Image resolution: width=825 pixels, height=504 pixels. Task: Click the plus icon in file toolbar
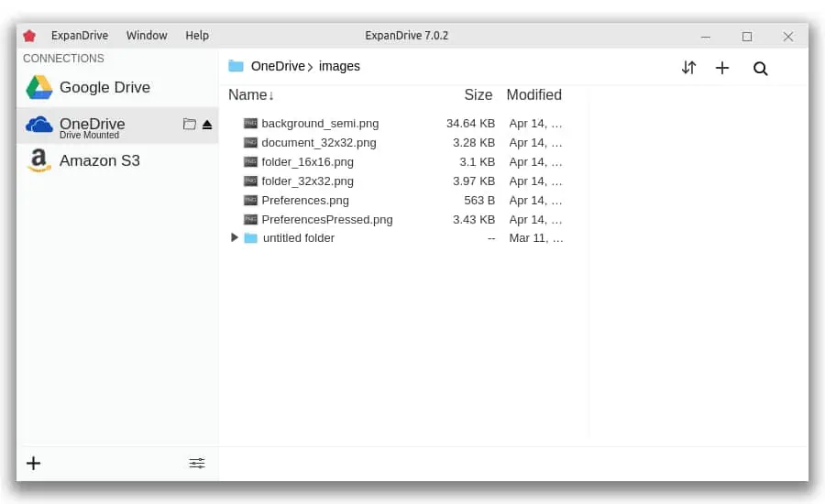tap(722, 68)
